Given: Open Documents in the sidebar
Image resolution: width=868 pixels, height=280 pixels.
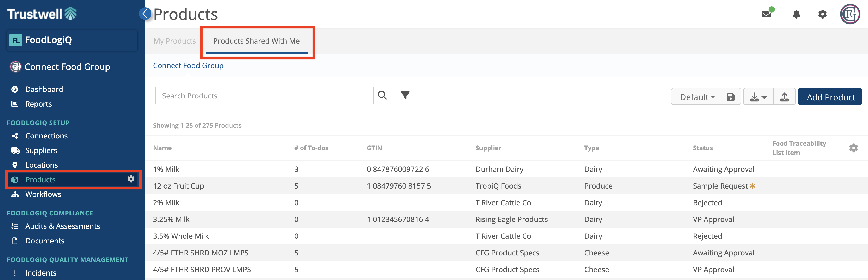Looking at the screenshot, I should point(45,241).
